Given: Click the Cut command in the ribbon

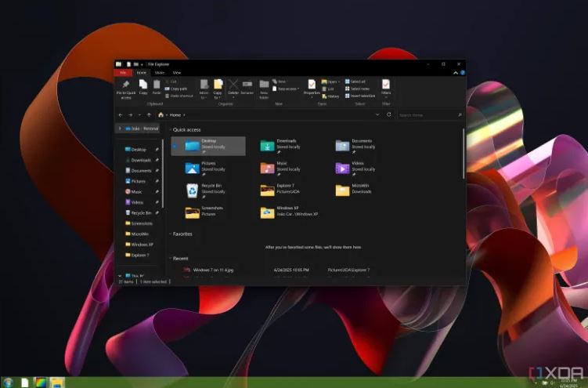Looking at the screenshot, I should pos(171,82).
